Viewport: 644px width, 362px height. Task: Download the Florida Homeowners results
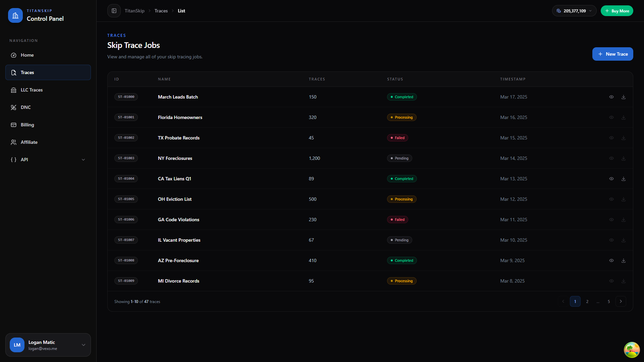click(624, 117)
